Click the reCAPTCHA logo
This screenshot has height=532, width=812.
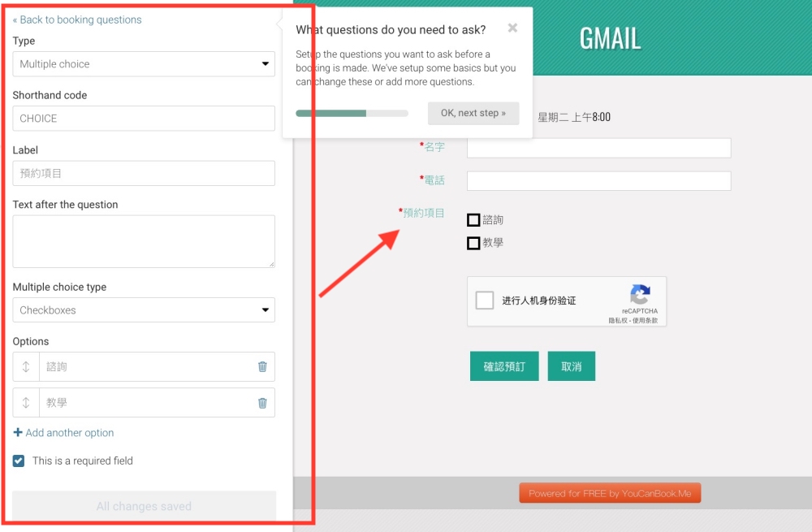640,294
